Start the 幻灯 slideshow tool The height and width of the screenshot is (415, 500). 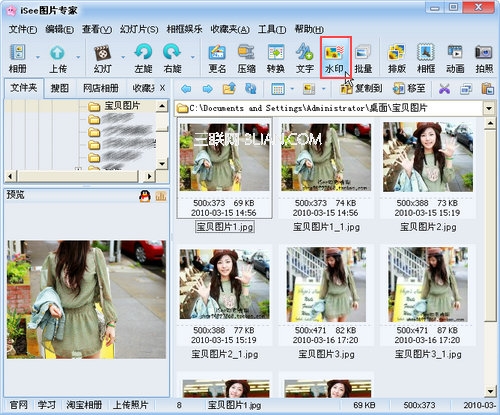[x=103, y=58]
